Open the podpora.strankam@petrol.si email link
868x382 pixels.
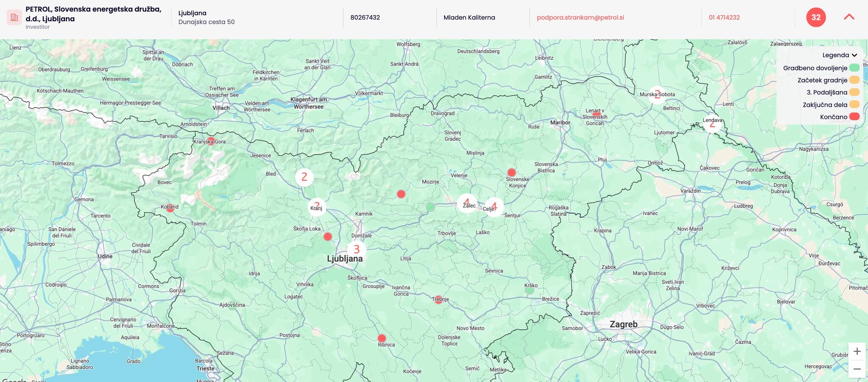[x=580, y=17]
